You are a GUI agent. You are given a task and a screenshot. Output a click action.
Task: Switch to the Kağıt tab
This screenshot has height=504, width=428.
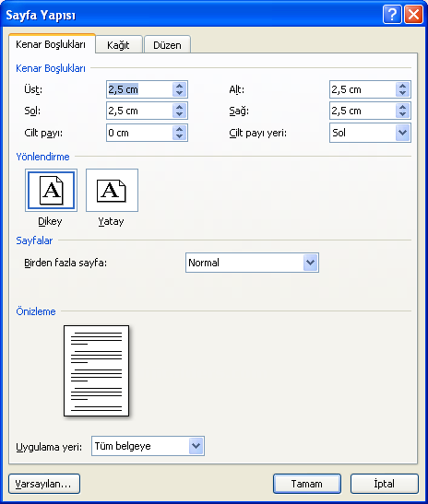118,44
